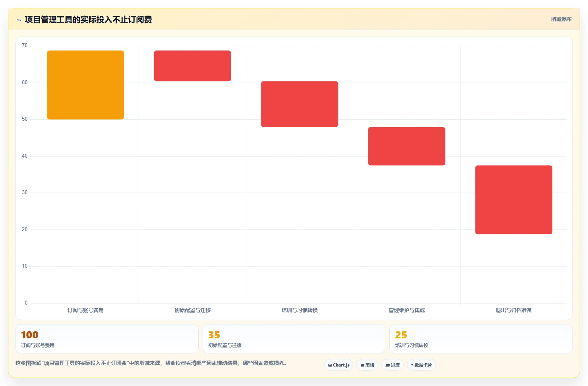
Task: Click the y-axis tick 60
Action: pos(25,83)
